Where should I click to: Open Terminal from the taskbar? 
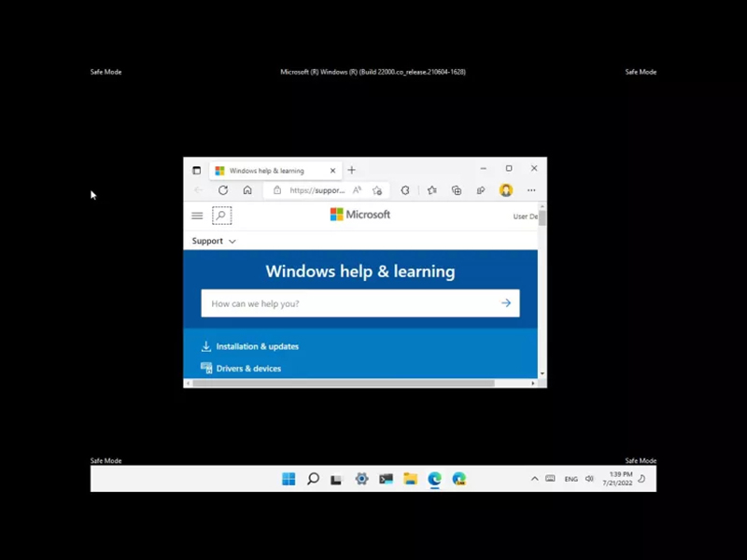click(x=386, y=479)
